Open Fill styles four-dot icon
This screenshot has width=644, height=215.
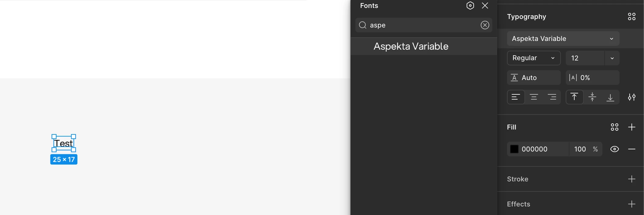pos(615,127)
